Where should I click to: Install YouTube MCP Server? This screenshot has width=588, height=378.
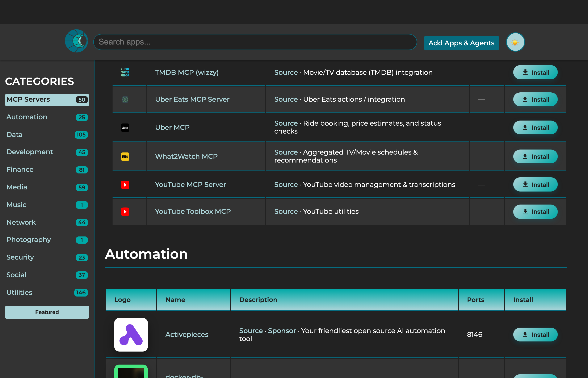(x=535, y=185)
